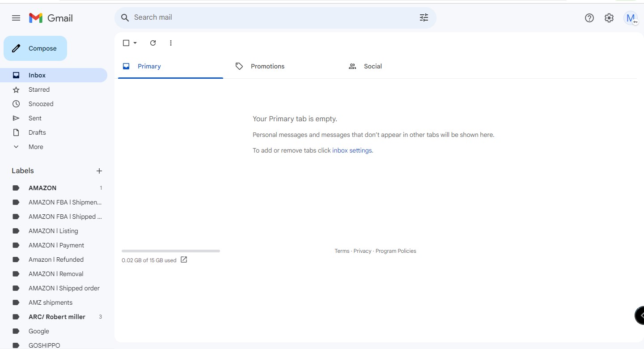Click the search magnifier icon
The width and height of the screenshot is (644, 349).
click(x=125, y=17)
